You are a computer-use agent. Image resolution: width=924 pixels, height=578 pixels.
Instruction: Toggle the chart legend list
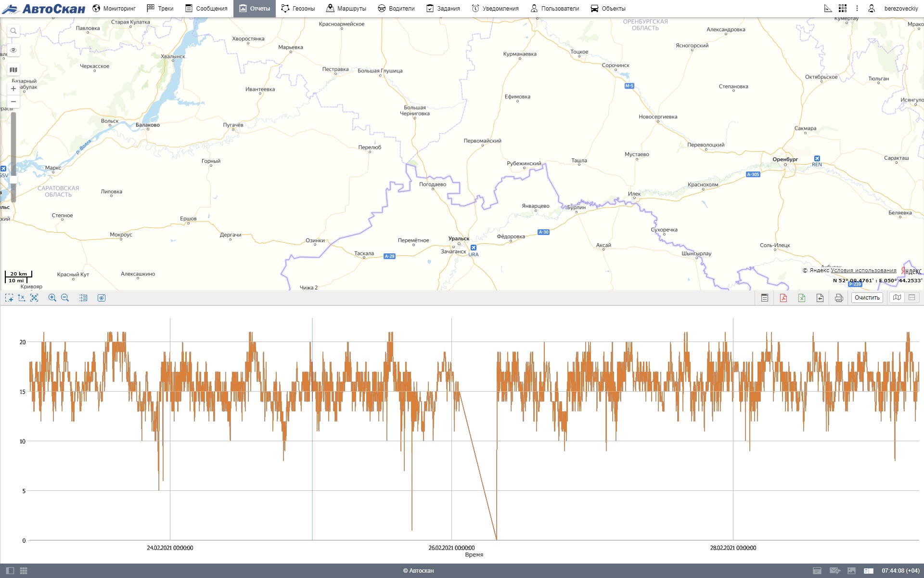(83, 298)
